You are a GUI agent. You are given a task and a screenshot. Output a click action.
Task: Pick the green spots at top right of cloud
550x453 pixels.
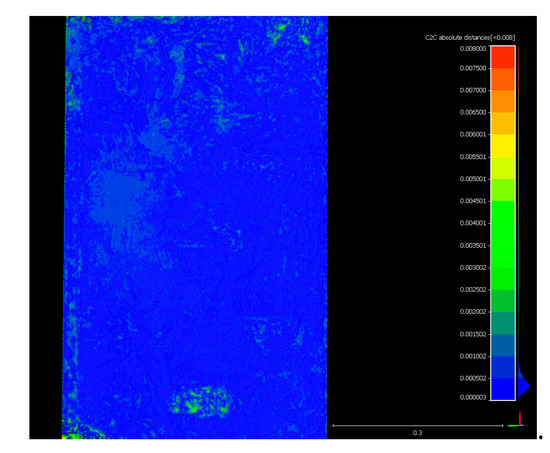pyautogui.click(x=289, y=33)
